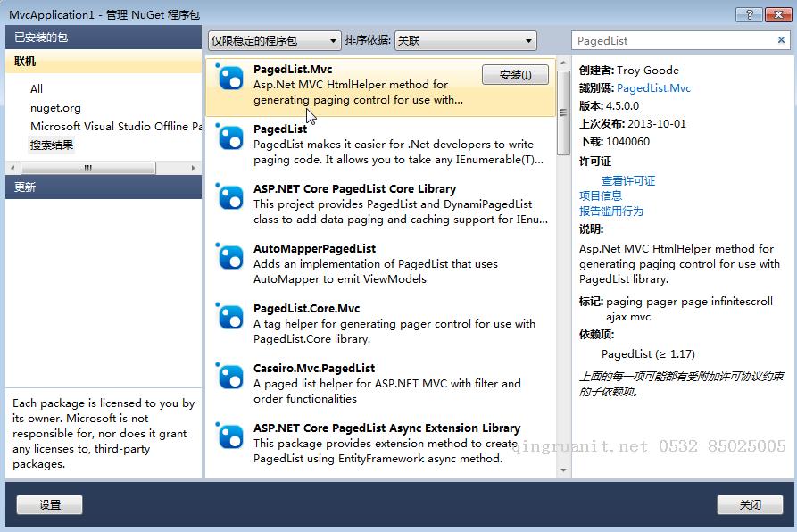Select PagedList Async Extension Library title
This screenshot has width=797, height=532.
(x=386, y=428)
